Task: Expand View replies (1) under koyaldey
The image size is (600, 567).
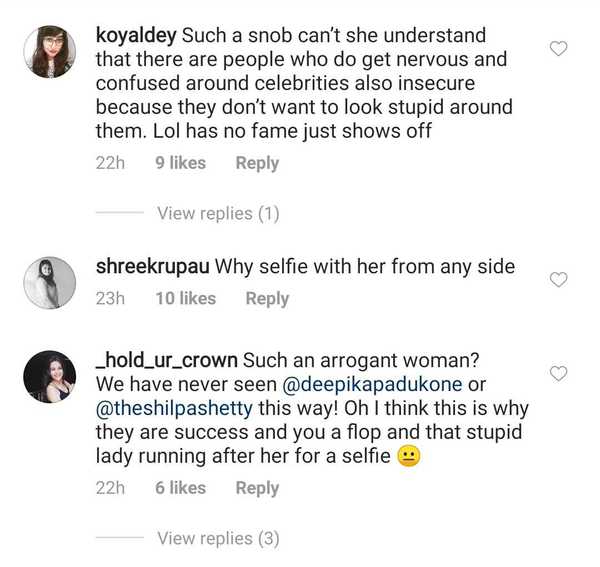Action: tap(218, 213)
